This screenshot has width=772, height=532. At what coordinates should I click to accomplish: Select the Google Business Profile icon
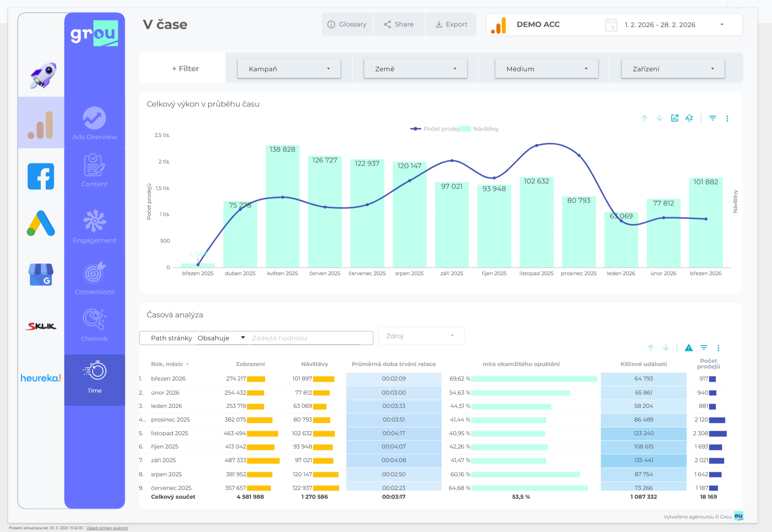(41, 274)
